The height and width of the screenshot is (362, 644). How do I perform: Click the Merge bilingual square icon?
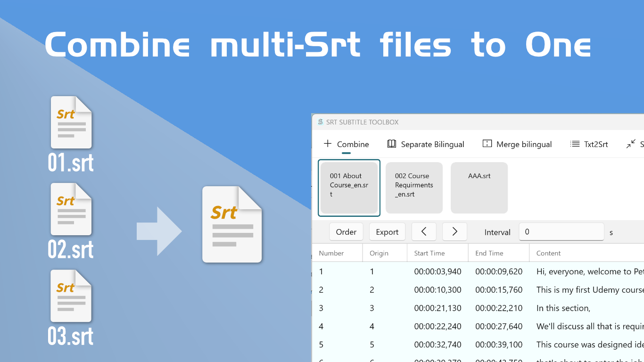487,144
